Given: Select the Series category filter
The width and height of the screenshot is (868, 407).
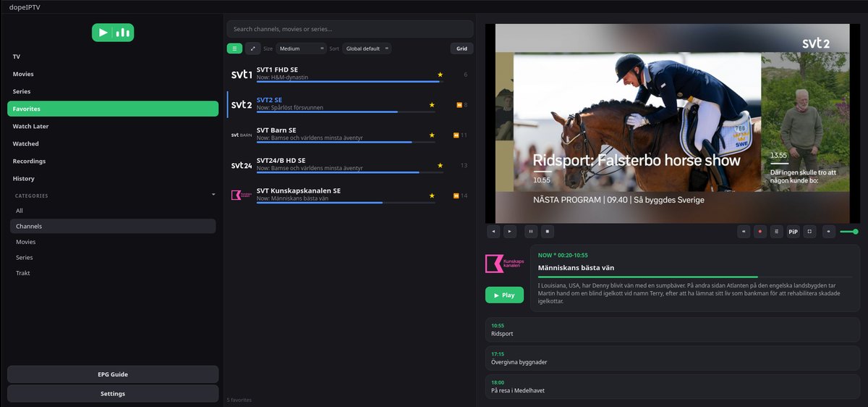Looking at the screenshot, I should click(x=113, y=257).
